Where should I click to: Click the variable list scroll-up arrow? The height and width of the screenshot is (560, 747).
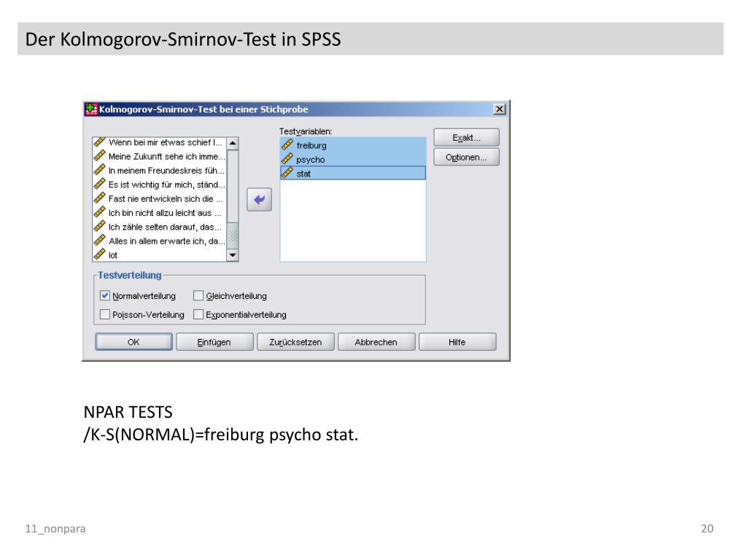coord(233,144)
